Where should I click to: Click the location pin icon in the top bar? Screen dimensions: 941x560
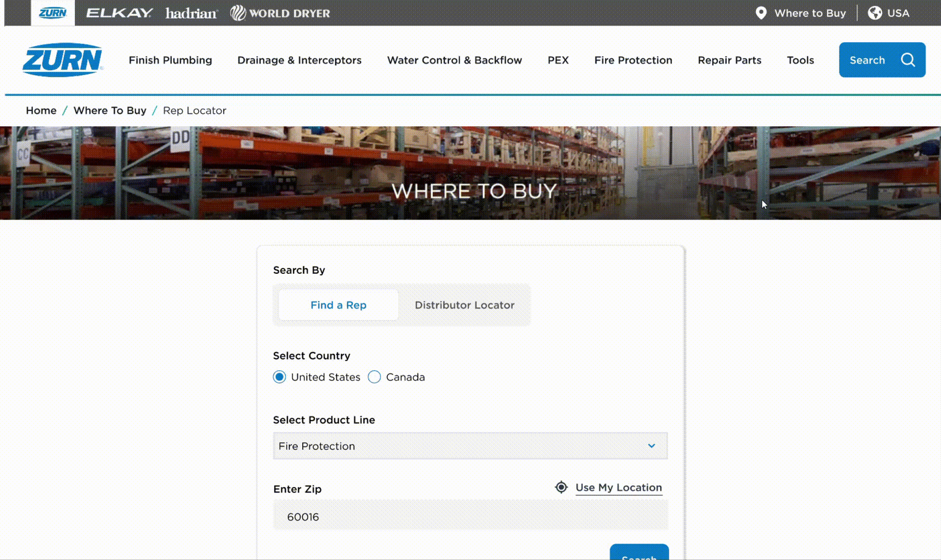click(761, 13)
